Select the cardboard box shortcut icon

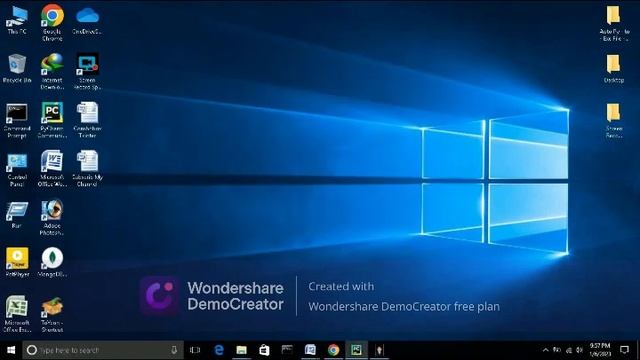[x=52, y=314]
